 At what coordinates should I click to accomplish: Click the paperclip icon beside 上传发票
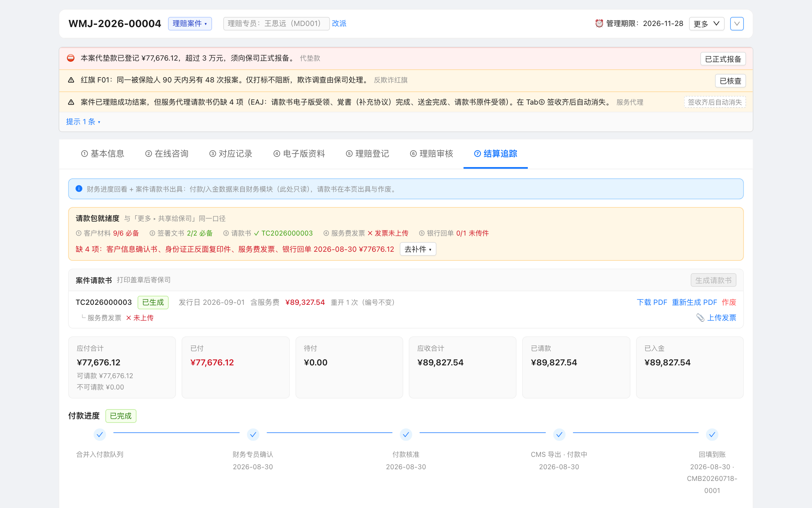pos(700,318)
